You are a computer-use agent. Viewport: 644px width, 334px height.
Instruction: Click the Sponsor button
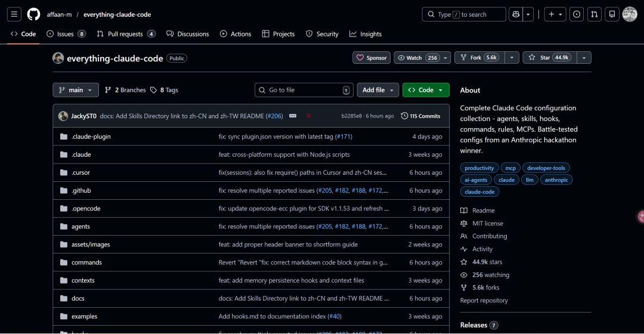[x=371, y=58]
